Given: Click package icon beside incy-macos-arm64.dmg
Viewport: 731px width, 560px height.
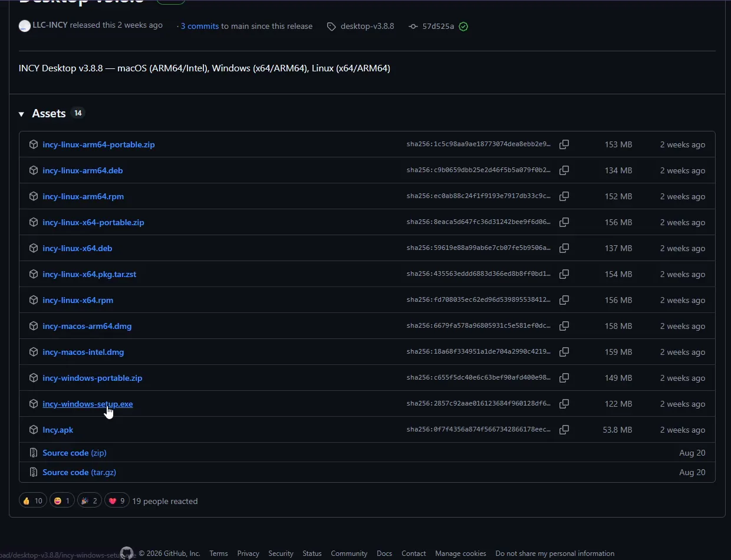Looking at the screenshot, I should click(34, 326).
